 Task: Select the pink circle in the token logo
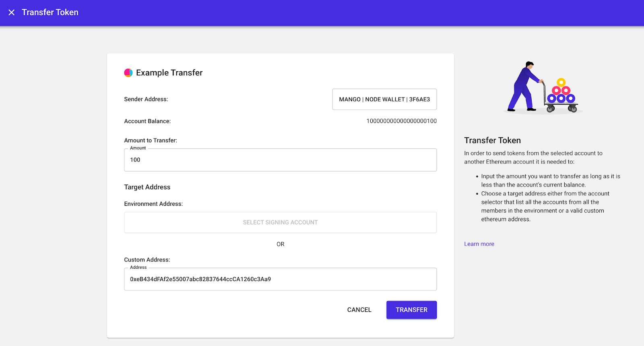click(x=127, y=71)
